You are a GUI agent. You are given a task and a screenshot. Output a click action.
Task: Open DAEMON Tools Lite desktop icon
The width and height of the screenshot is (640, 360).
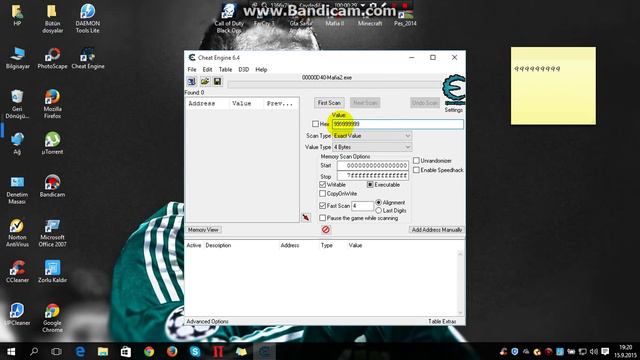[87, 19]
